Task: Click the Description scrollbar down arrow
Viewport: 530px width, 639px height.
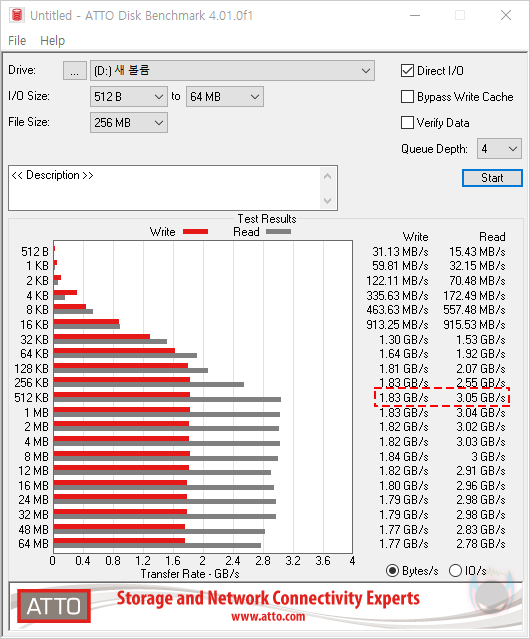Action: coord(328,201)
